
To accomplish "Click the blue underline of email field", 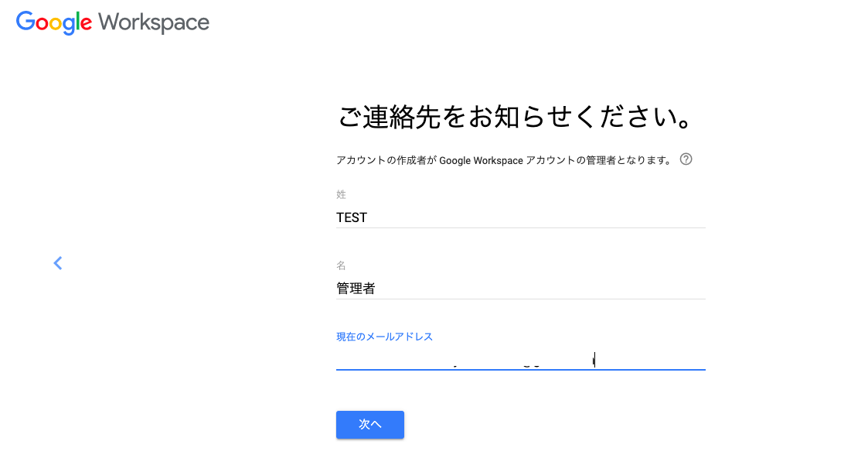I will point(520,370).
